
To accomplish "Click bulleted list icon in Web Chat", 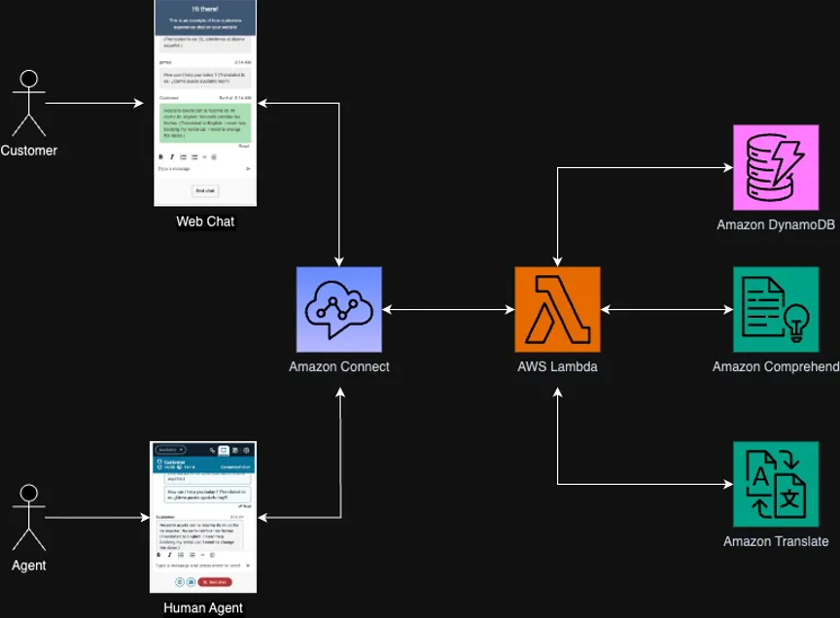I will click(194, 156).
